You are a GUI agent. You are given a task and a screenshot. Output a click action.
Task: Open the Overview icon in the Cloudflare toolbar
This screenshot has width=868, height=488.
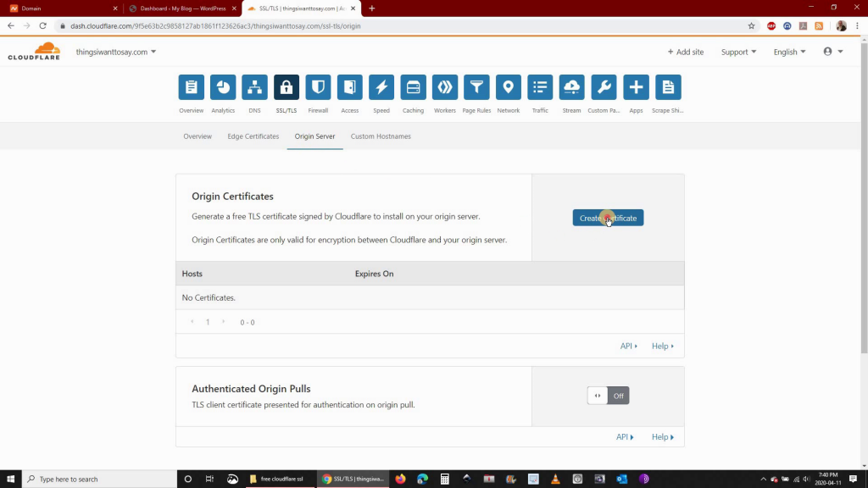(191, 87)
